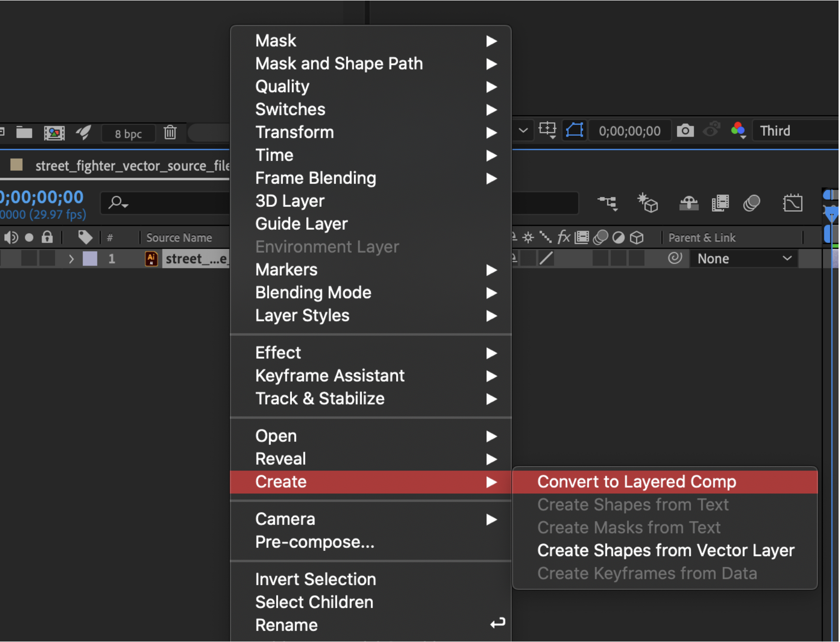Open the channel and color management icon
840x642 pixels.
tap(738, 129)
